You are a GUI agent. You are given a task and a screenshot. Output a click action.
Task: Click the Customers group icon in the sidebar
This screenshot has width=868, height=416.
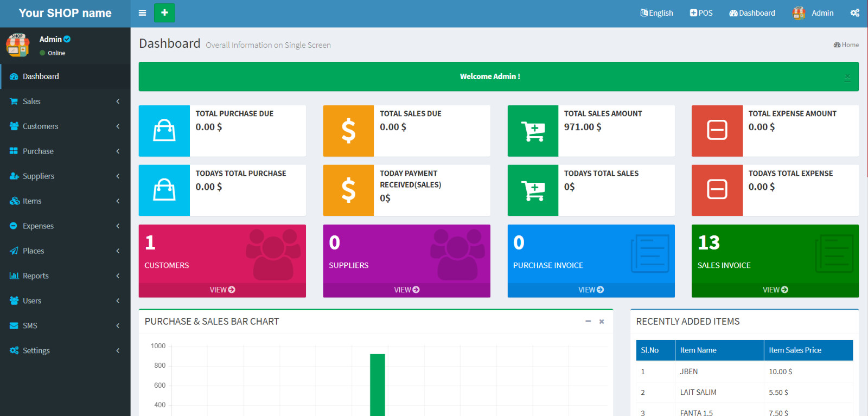coord(14,126)
